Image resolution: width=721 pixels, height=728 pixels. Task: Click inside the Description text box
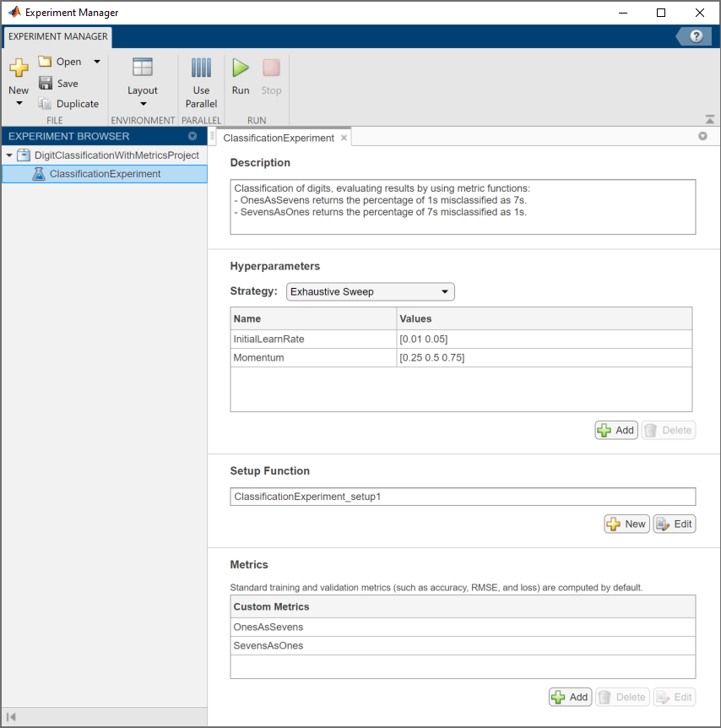(x=463, y=207)
